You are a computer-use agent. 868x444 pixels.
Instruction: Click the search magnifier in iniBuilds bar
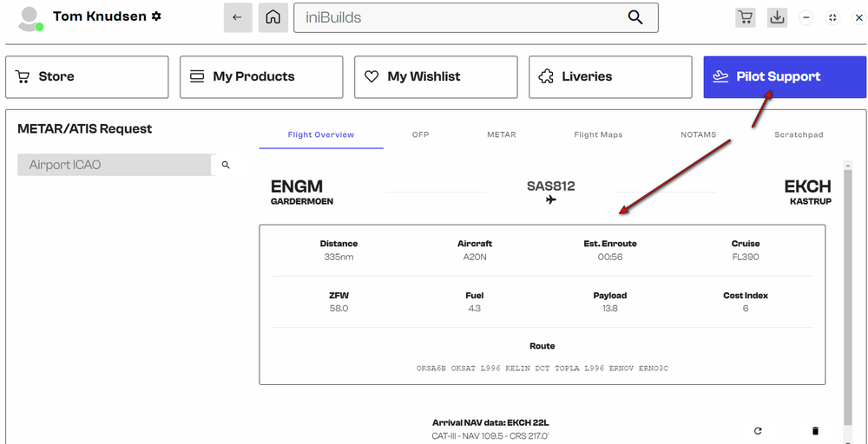[x=635, y=17]
